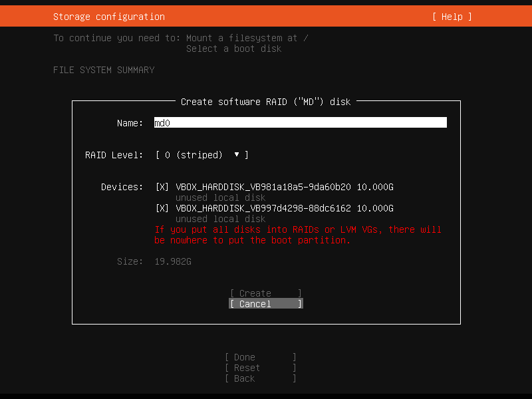The height and width of the screenshot is (399, 532).
Task: Open the Help menu in header
Action: 452,17
